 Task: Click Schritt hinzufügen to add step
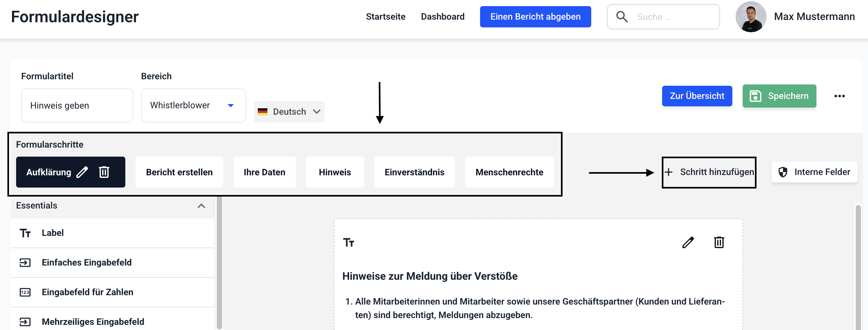[709, 172]
